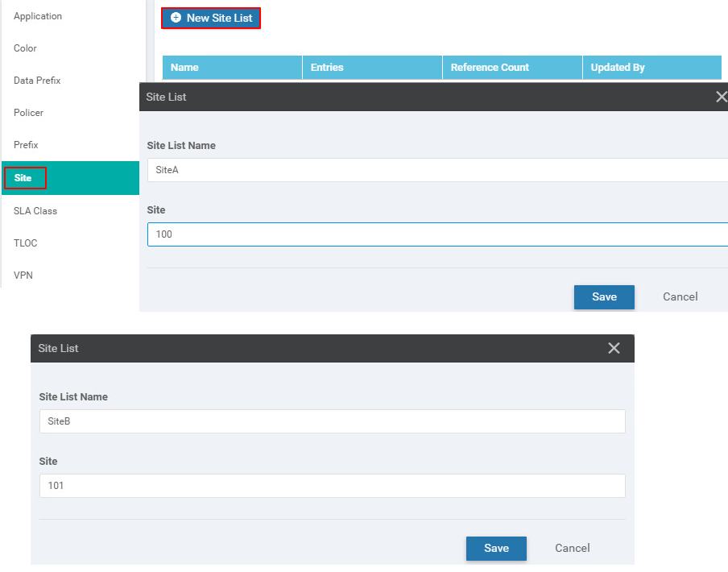Choose Data Prefix in the sidebar
728x572 pixels.
point(37,81)
